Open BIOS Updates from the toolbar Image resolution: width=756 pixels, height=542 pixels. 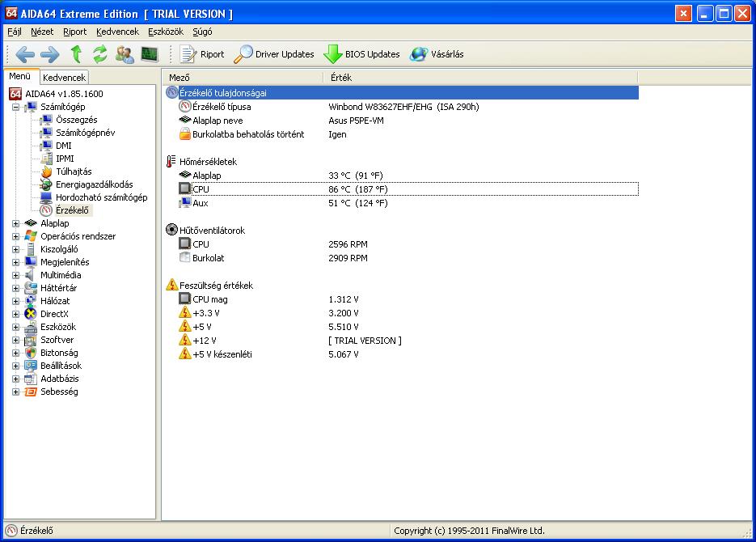tap(361, 54)
